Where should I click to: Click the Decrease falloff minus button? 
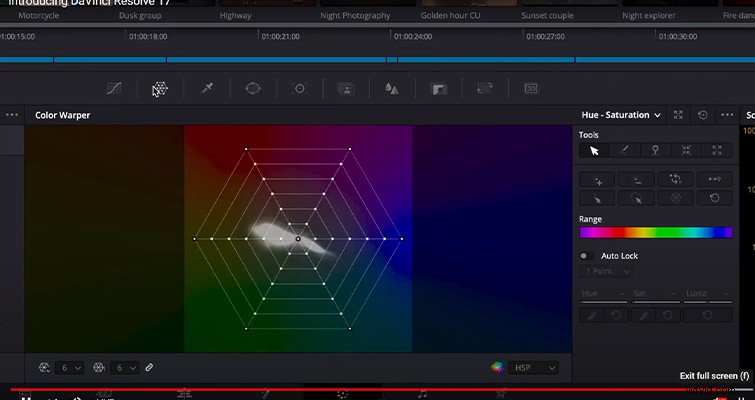636,180
